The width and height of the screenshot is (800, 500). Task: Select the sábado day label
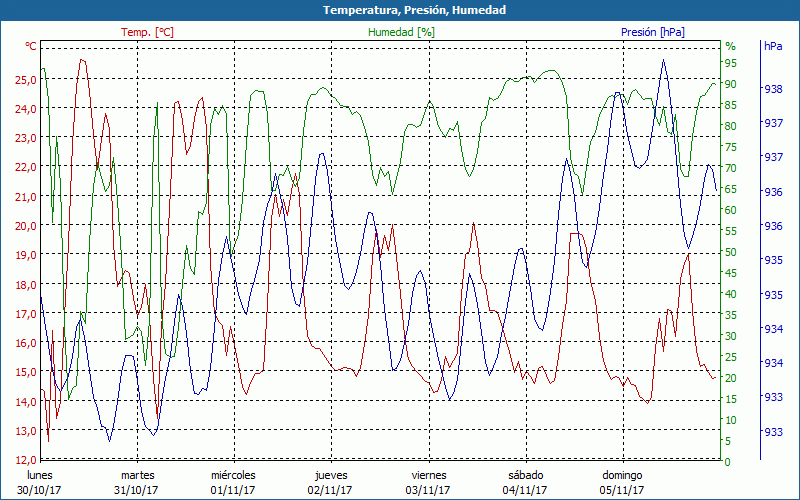[x=525, y=475]
